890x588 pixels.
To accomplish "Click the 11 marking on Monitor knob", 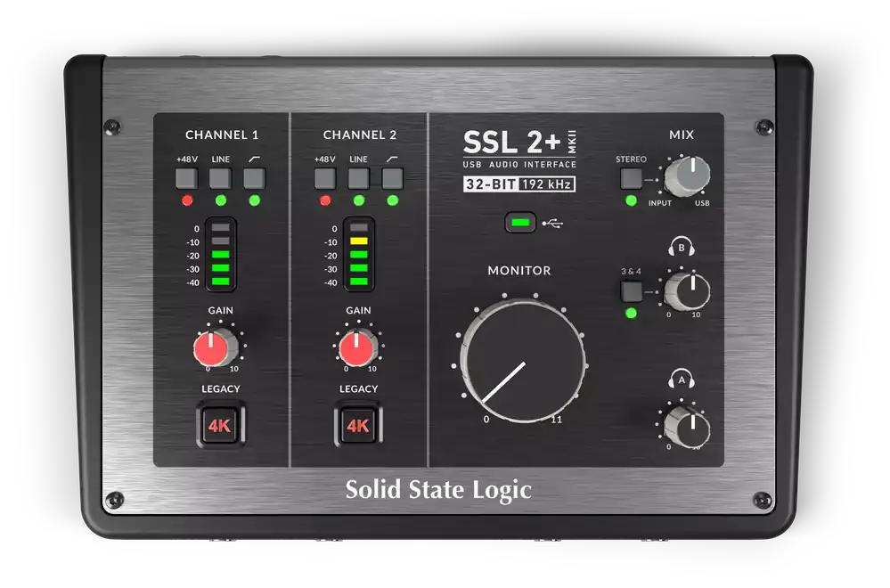I will pos(556,420).
